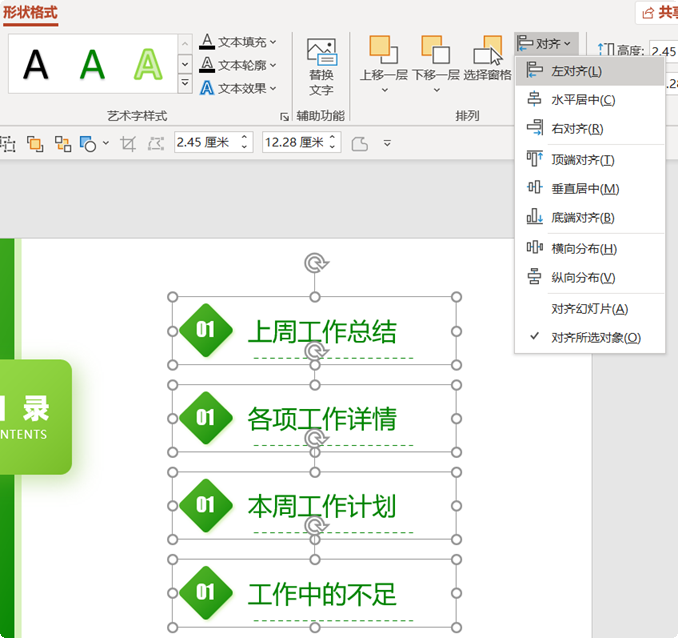Click the 垂直居中 align-middle icon

pos(534,188)
